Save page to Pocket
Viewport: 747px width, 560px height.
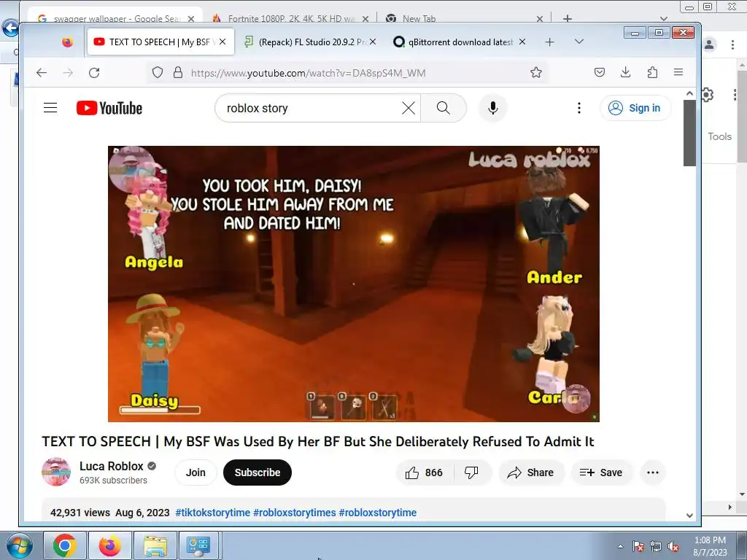[x=600, y=72]
